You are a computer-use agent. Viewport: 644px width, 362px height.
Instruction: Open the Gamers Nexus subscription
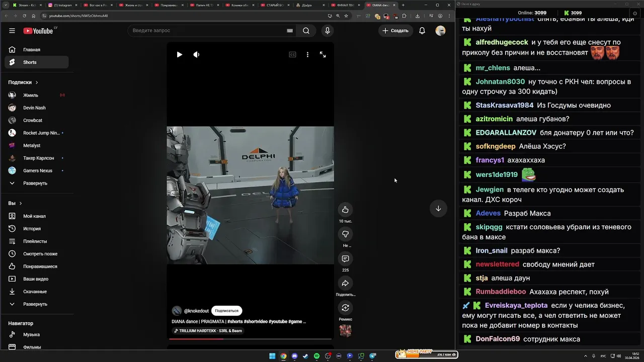(37, 170)
